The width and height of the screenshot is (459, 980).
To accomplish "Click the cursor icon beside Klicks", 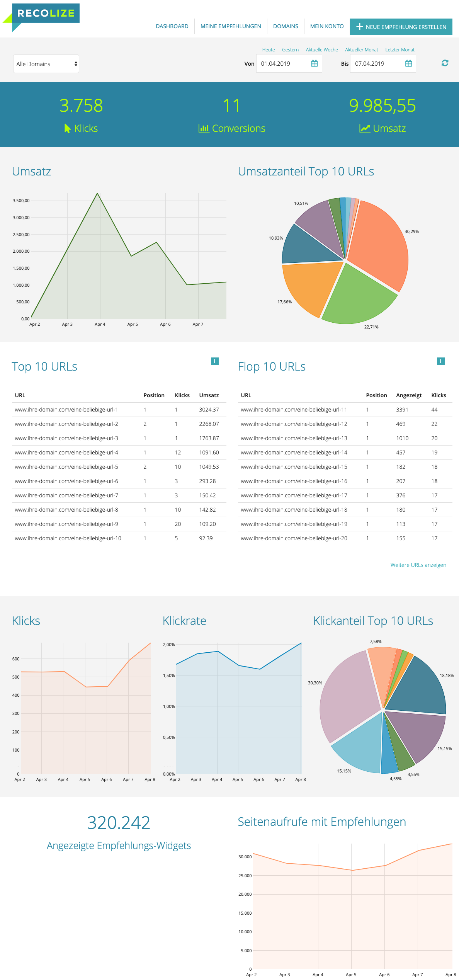I will (x=68, y=128).
